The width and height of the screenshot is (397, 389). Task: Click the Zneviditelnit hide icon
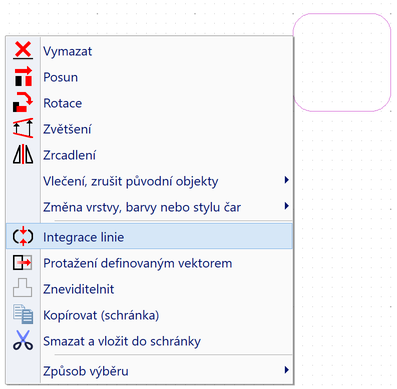23,288
